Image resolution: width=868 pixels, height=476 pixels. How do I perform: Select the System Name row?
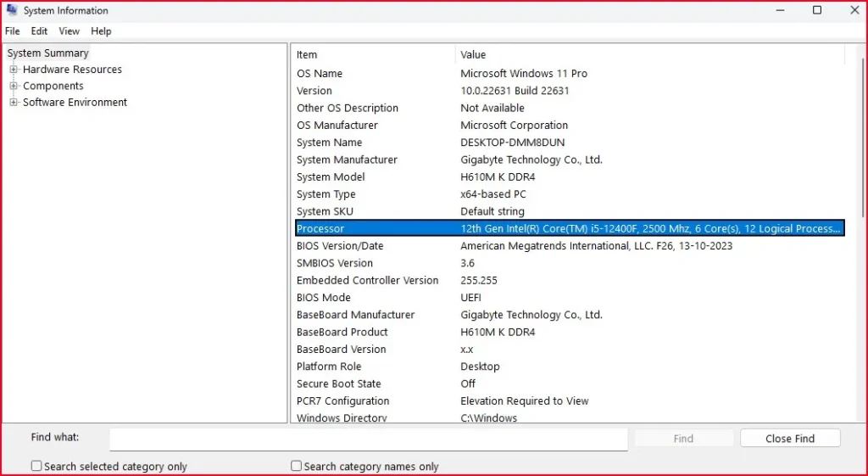pos(570,143)
